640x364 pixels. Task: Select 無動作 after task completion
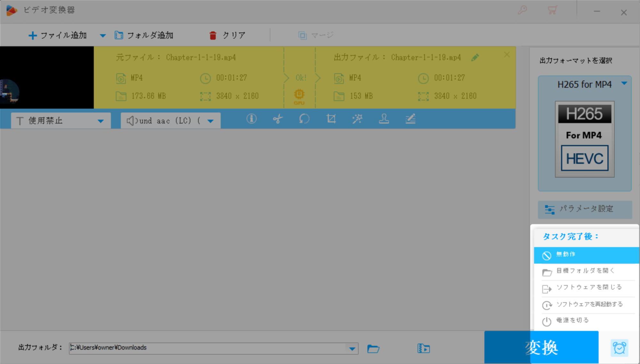[x=586, y=255]
